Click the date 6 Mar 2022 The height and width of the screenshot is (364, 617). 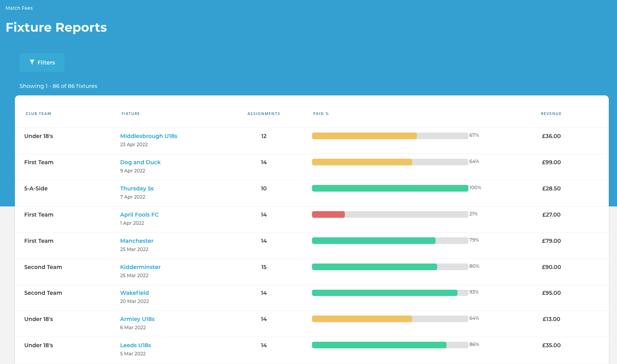click(x=133, y=328)
